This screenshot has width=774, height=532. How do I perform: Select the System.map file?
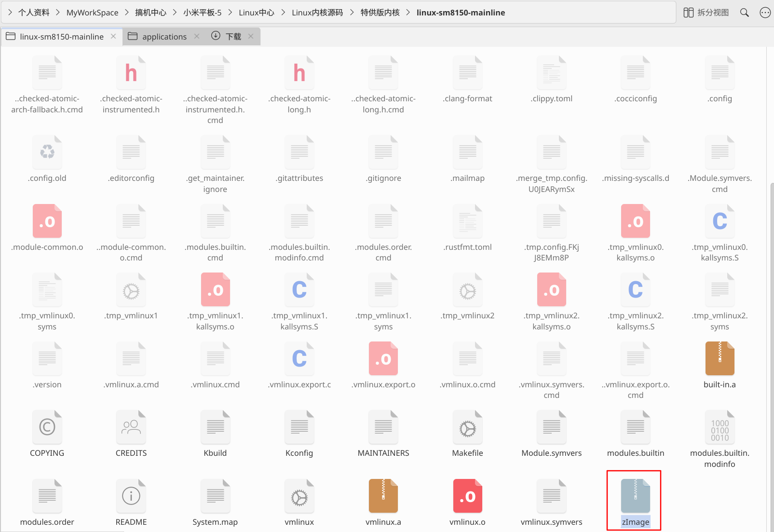pyautogui.click(x=215, y=502)
